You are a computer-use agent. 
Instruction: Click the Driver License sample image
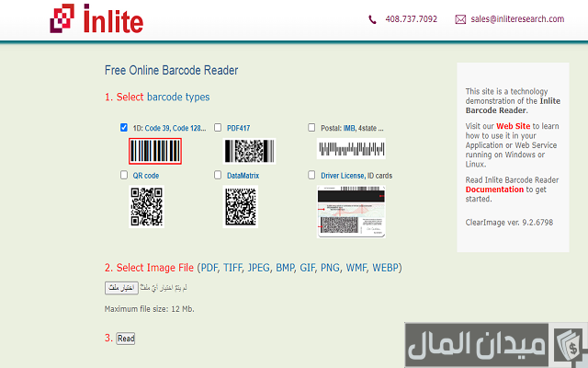(x=351, y=212)
